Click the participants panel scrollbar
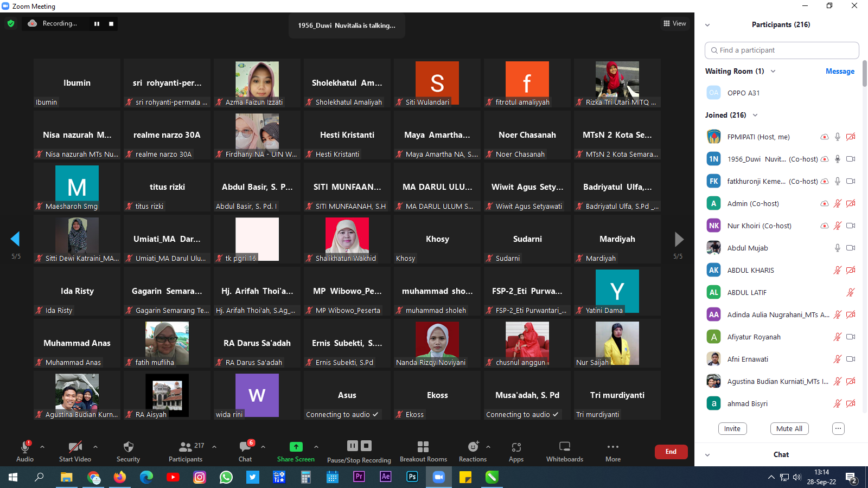This screenshot has width=868, height=488. click(x=864, y=73)
